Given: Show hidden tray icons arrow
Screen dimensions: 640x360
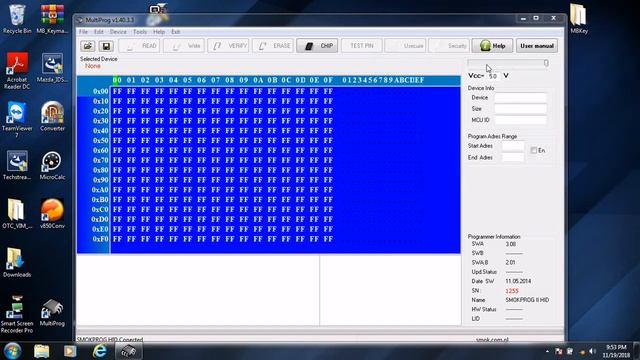Looking at the screenshot, I should pyautogui.click(x=547, y=351).
